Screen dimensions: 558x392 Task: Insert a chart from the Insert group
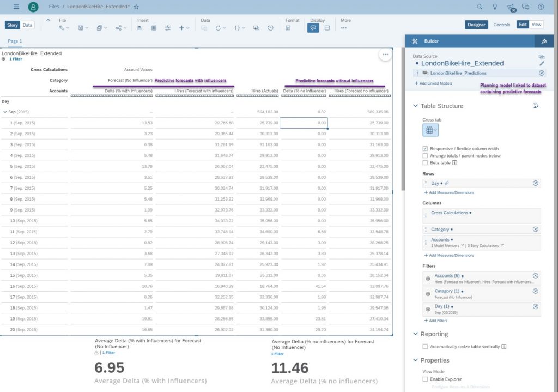click(x=140, y=28)
